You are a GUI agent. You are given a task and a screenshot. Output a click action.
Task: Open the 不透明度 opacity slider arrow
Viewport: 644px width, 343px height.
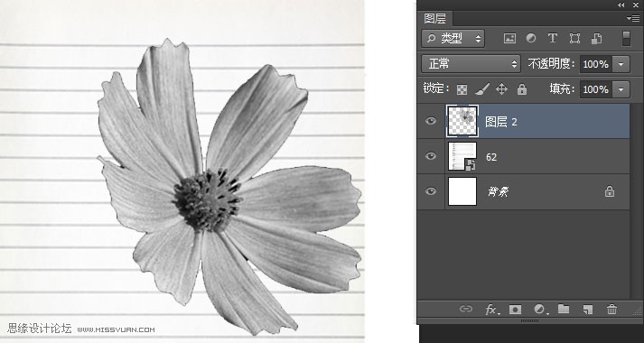point(621,64)
